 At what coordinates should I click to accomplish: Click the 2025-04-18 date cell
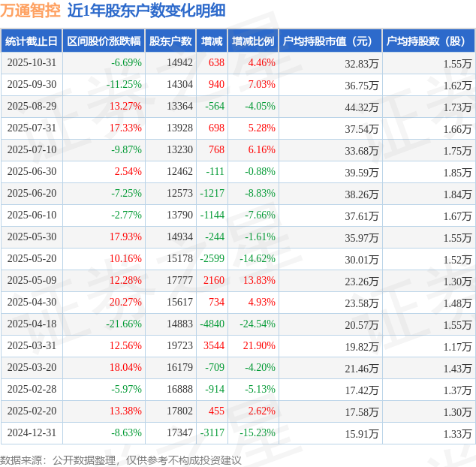pyautogui.click(x=32, y=324)
